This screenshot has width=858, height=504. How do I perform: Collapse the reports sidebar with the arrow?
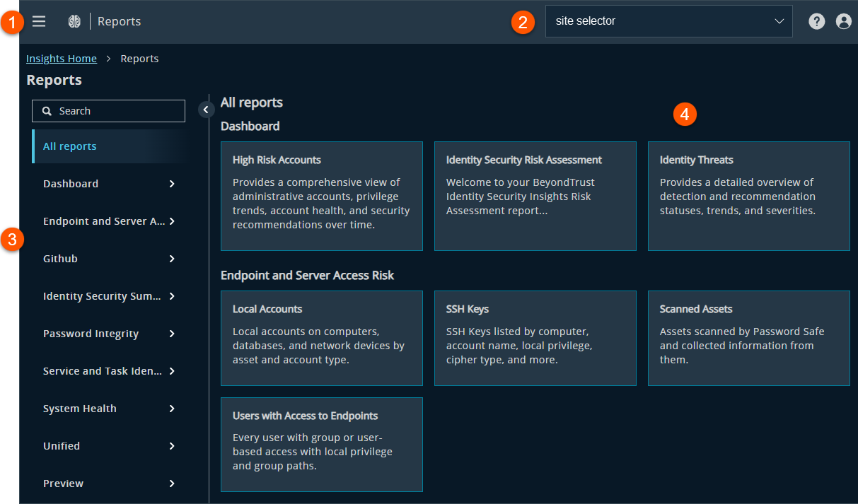click(206, 110)
